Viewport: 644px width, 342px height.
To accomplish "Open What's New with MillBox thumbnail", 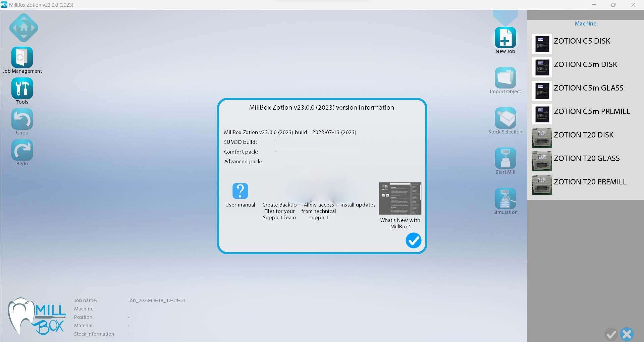I will [400, 198].
